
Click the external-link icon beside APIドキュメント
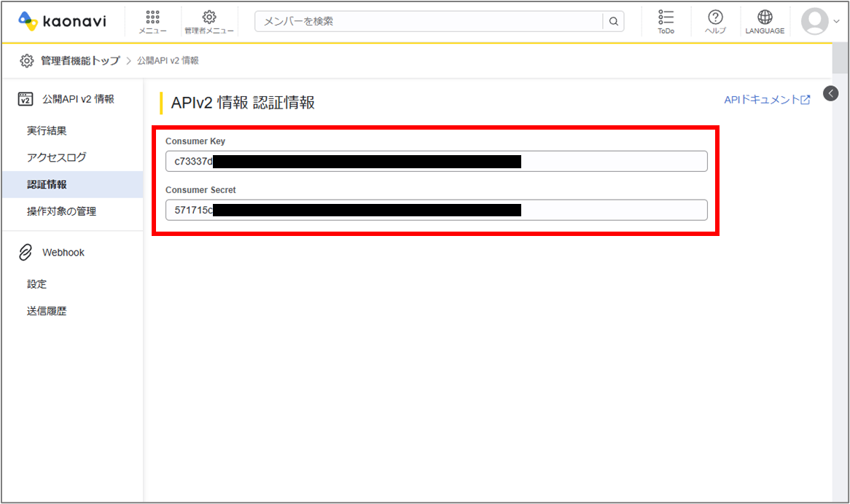coord(806,100)
